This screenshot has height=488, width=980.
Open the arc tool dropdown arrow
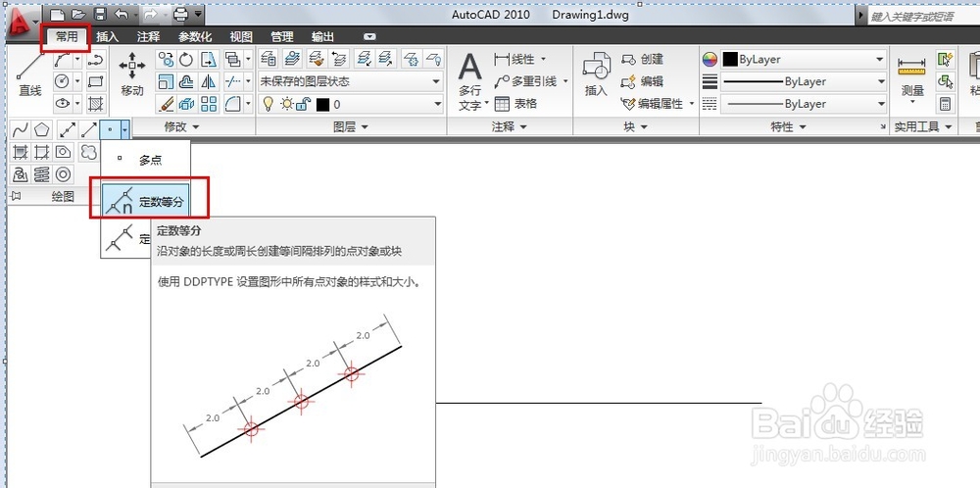77,60
